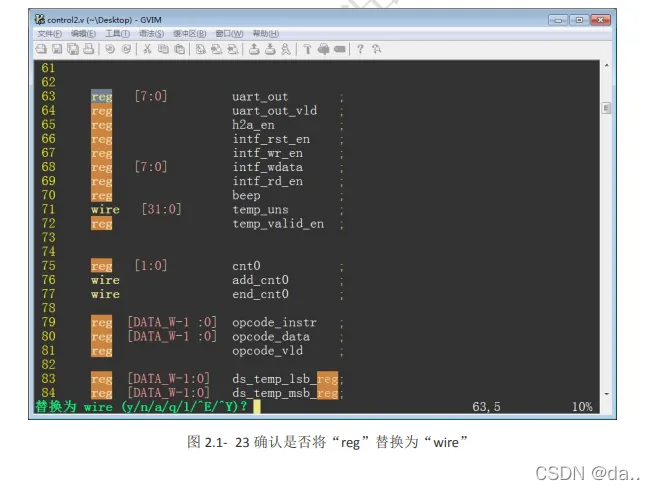Click the Undo toolbar icon

tap(110, 49)
